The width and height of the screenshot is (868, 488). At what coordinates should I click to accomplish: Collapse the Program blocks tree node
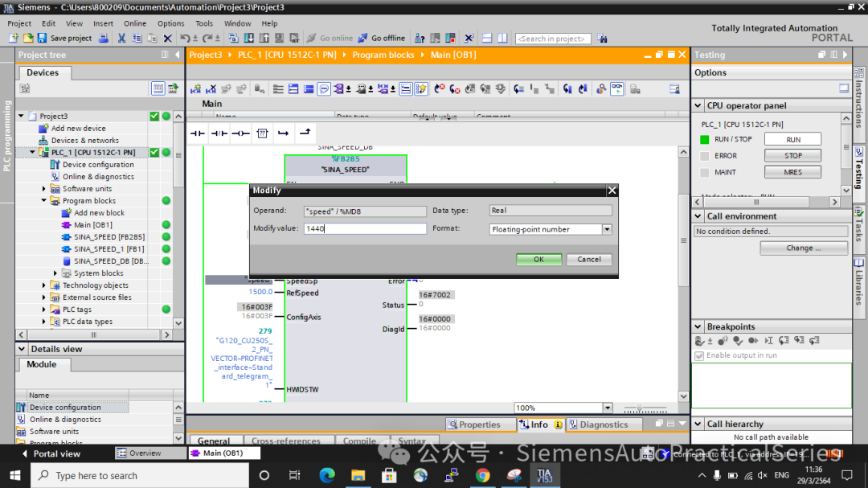click(x=44, y=200)
